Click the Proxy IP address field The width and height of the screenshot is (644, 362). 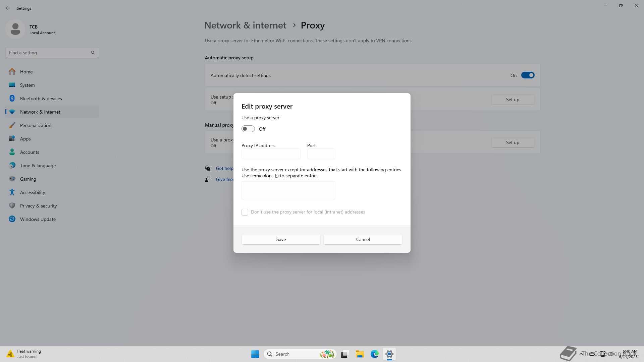[x=271, y=154]
